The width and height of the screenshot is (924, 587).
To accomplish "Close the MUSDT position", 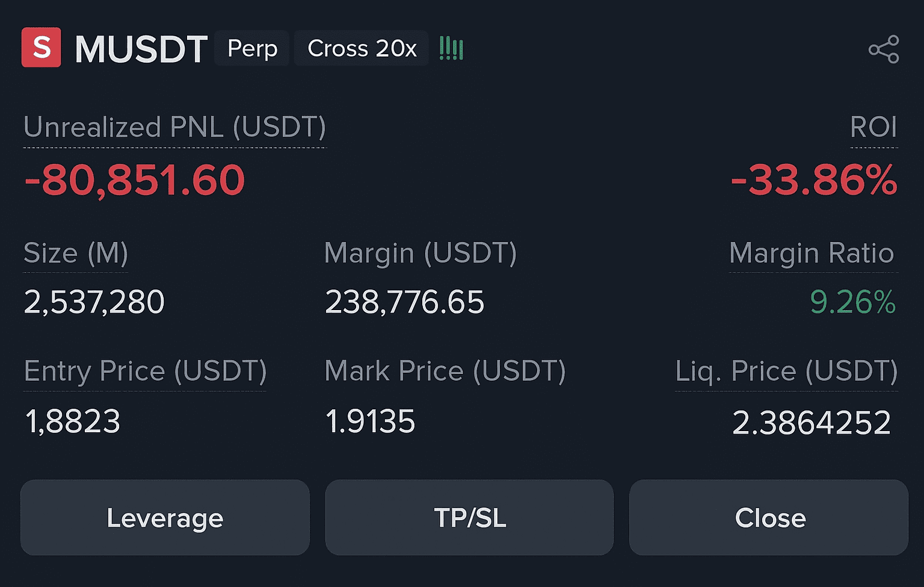I will tap(769, 517).
